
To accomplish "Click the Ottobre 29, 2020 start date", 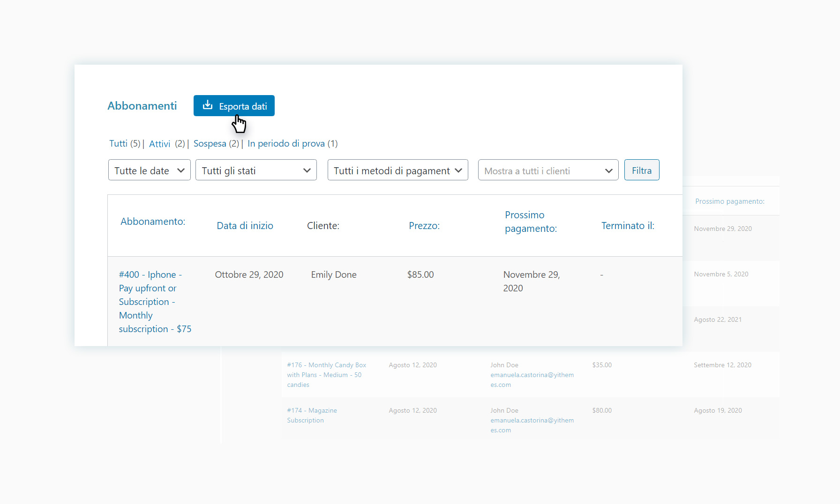I will point(249,274).
